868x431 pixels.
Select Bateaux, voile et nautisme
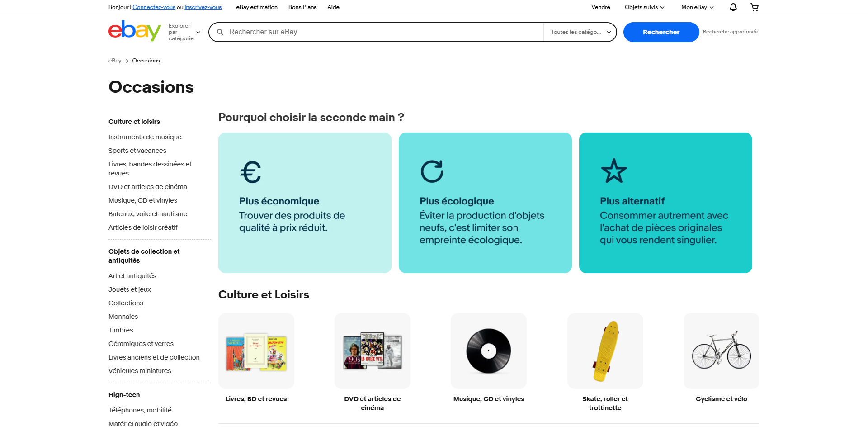click(x=148, y=214)
